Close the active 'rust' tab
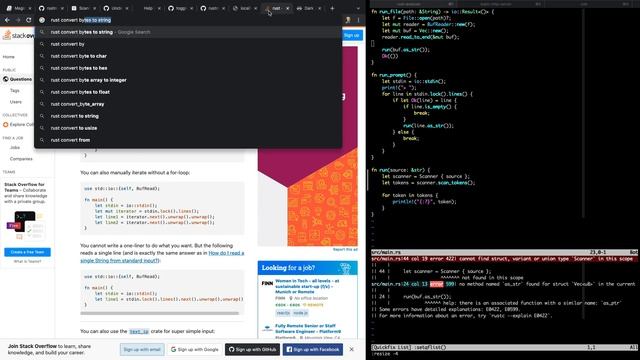Image resolution: width=640 pixels, height=360 pixels. (287, 8)
